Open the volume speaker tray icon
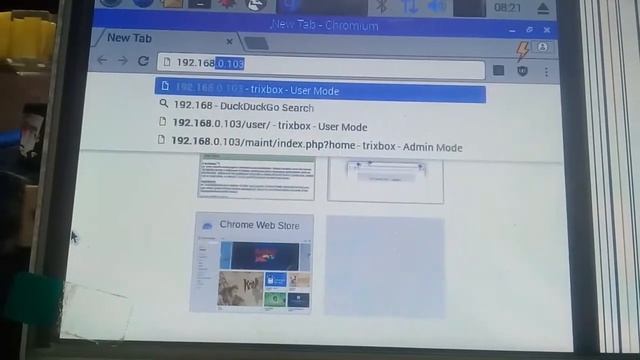 [438, 7]
